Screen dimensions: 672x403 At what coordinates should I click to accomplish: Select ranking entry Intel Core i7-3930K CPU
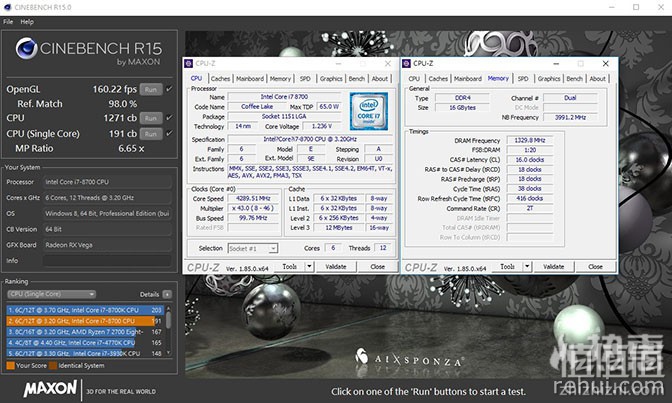85,353
